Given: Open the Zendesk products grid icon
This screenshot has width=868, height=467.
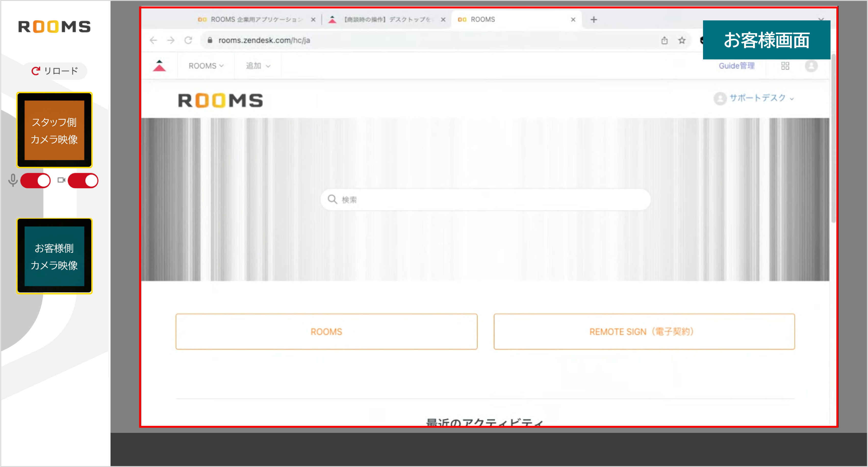Looking at the screenshot, I should click(x=785, y=66).
